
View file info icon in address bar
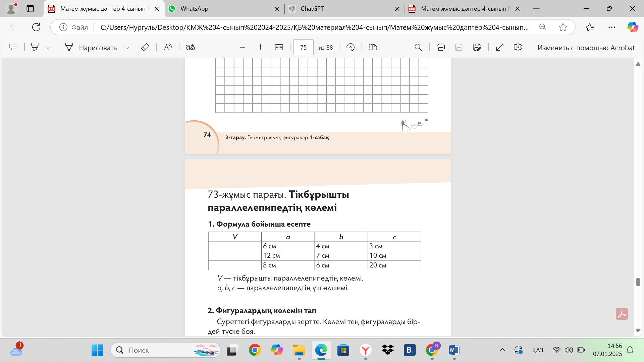click(63, 27)
